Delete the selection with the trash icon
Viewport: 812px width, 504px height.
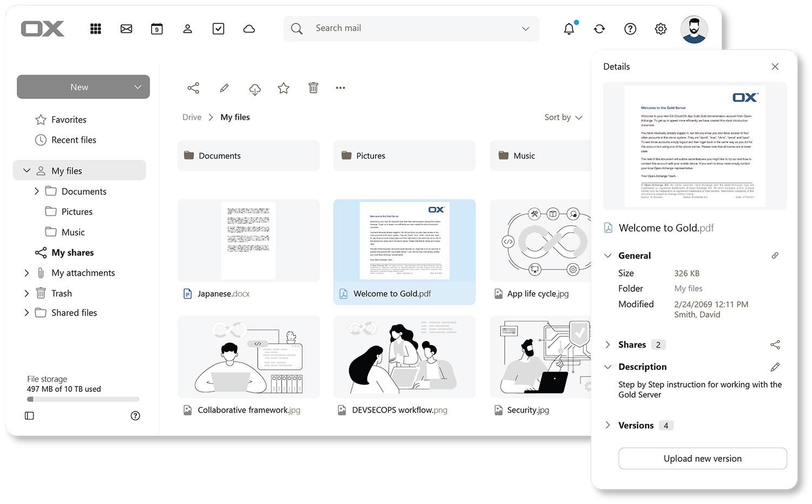coord(313,87)
